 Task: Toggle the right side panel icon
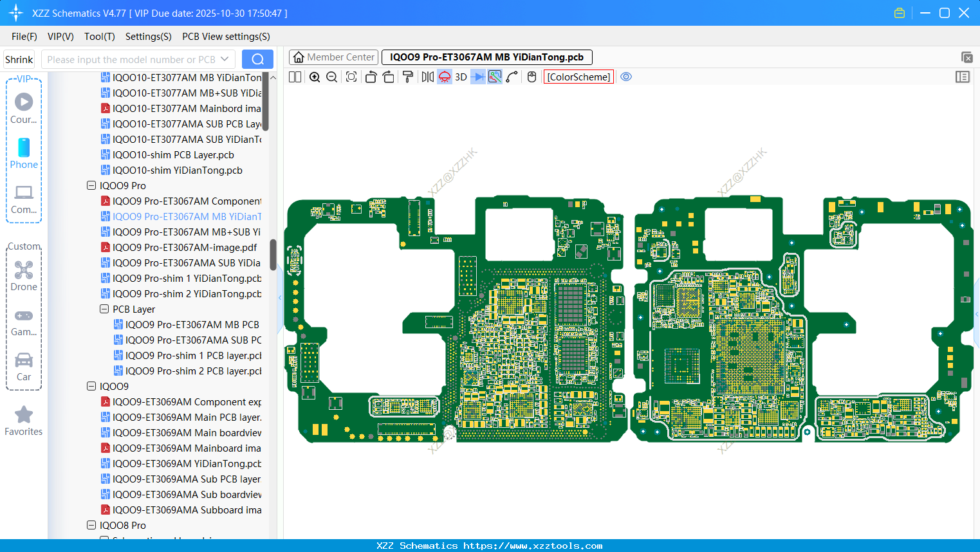pyautogui.click(x=963, y=77)
